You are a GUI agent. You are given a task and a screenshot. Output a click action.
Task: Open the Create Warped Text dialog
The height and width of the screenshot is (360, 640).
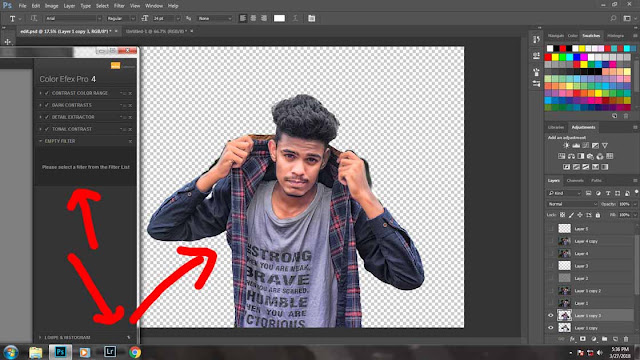295,18
